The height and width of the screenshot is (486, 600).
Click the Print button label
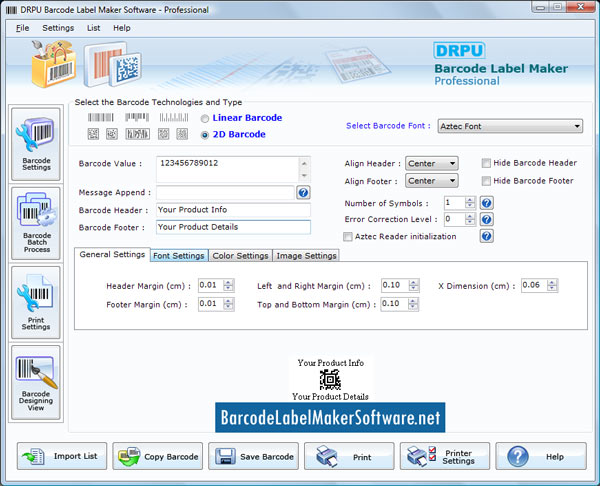tap(362, 457)
